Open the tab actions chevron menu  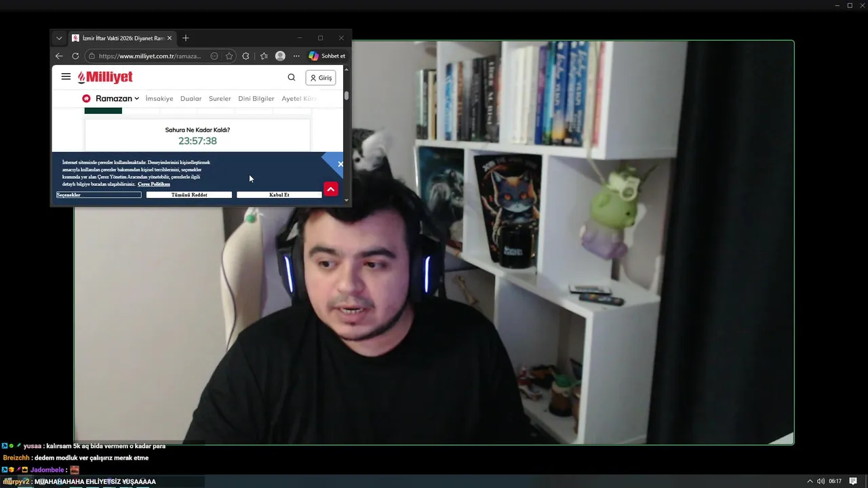click(x=59, y=39)
